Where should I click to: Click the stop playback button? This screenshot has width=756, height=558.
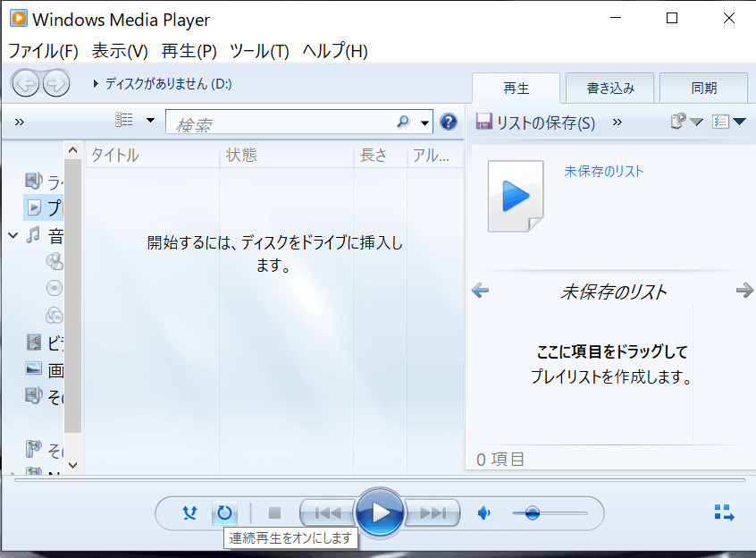[x=274, y=512]
